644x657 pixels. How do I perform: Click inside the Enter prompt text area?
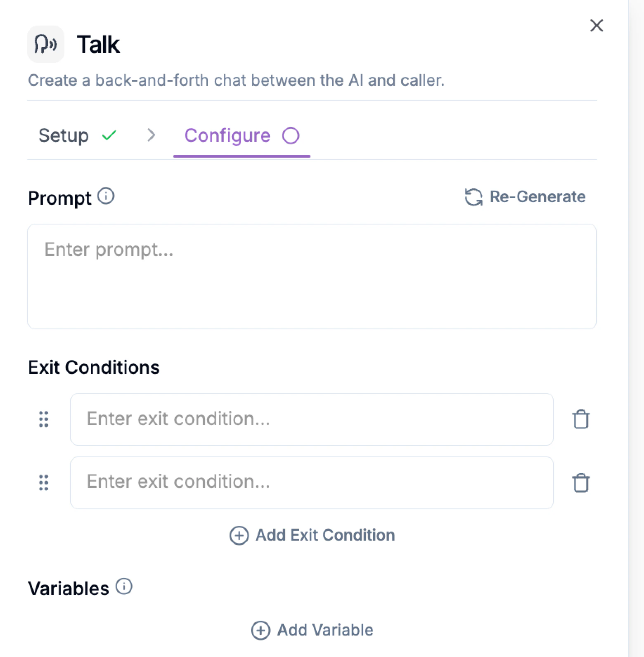[312, 276]
